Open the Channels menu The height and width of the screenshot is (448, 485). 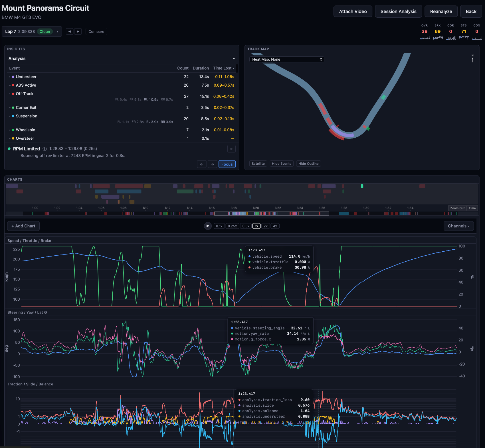[458, 226]
